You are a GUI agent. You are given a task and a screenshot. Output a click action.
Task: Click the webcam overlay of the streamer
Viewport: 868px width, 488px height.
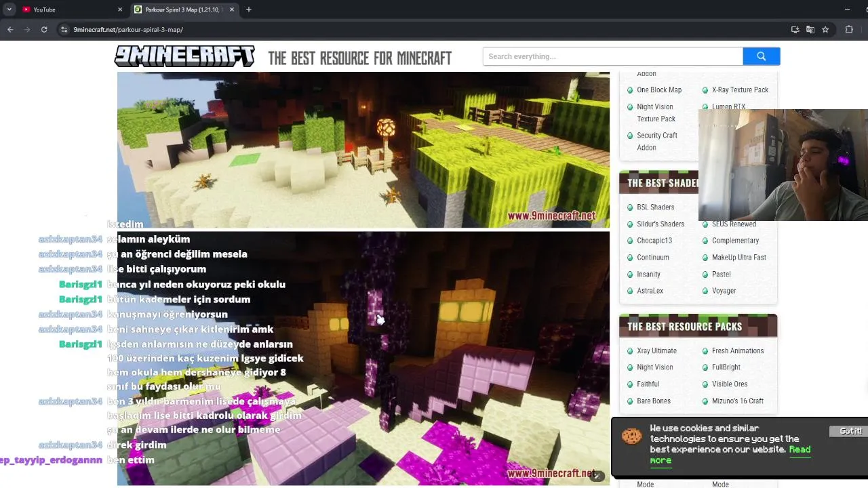(783, 165)
